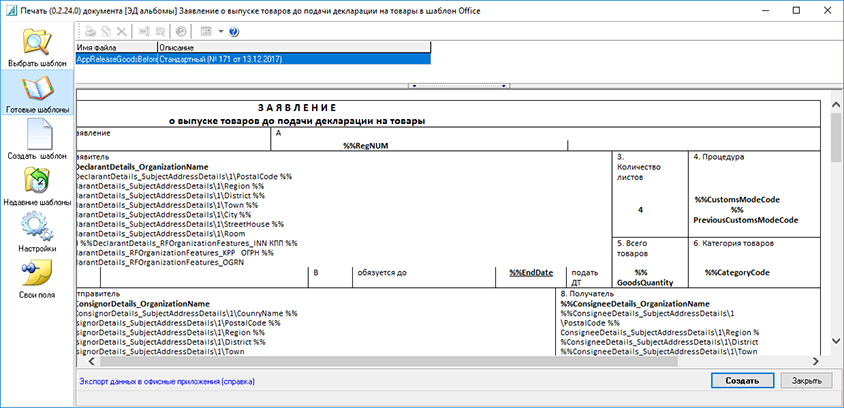Click the Создать шаблон sidebar icon
This screenshot has height=408, width=844.
(37, 140)
